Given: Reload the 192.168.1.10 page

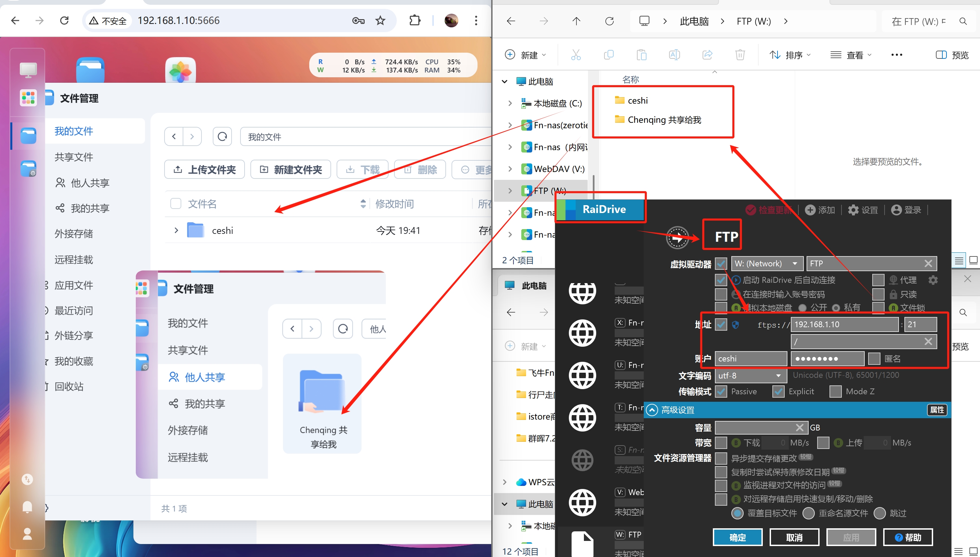Looking at the screenshot, I should pyautogui.click(x=64, y=20).
